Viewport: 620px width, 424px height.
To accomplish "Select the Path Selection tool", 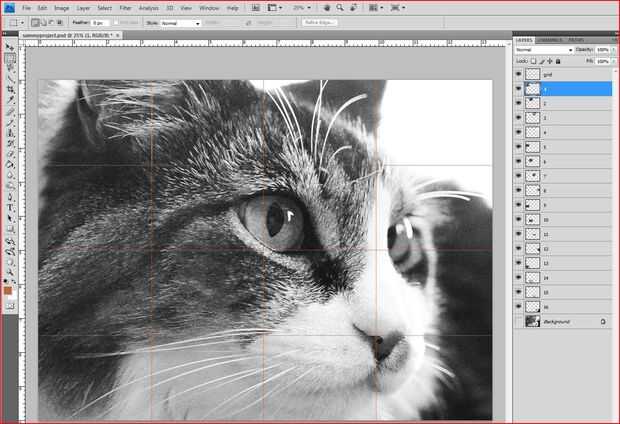I will pos(10,218).
